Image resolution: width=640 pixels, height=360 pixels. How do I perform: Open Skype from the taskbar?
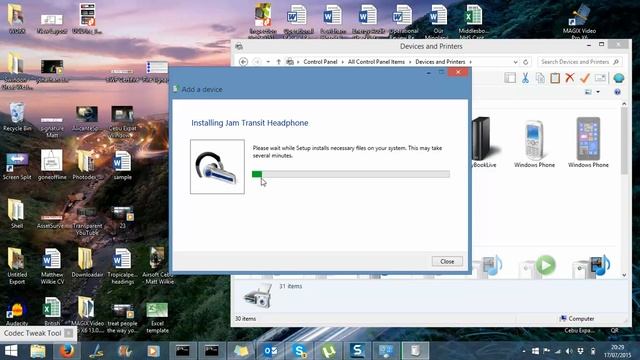click(300, 351)
